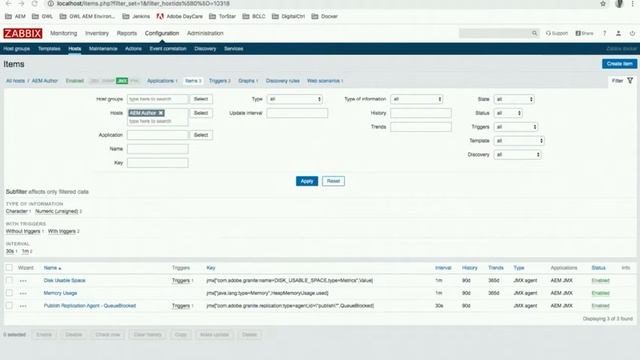640x360 pixels.
Task: Open the Discovery filter dropdown
Action: coord(518,155)
